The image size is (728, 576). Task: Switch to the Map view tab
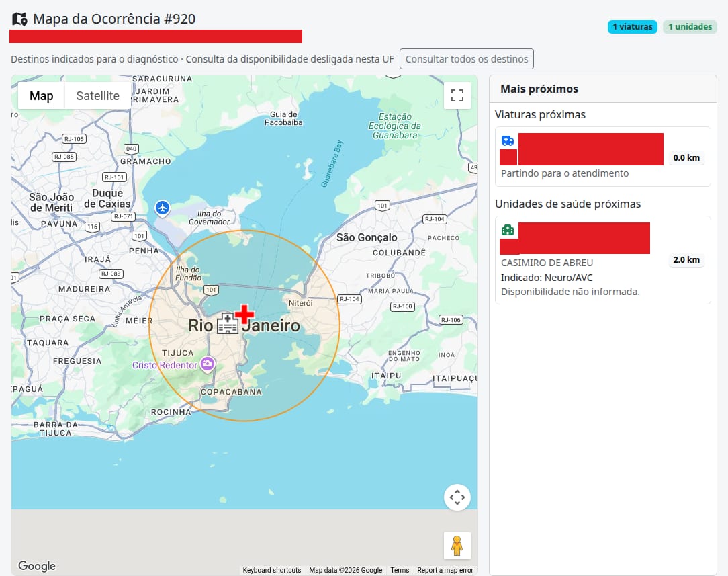(x=42, y=95)
